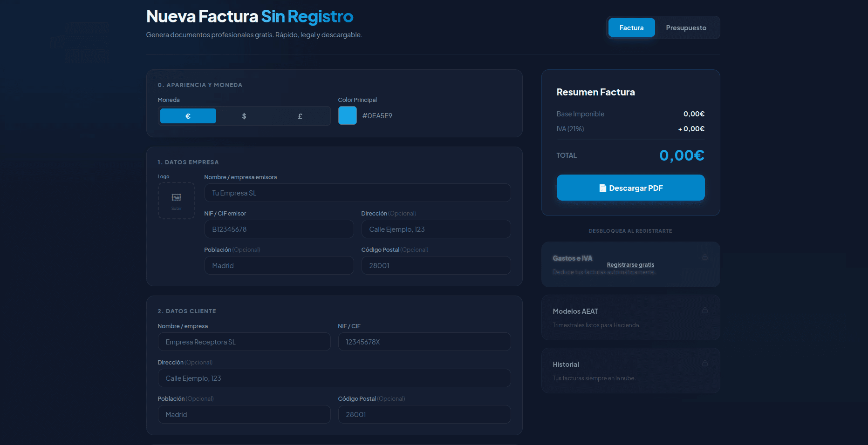
Task: Switch to the Presupuesto tab
Action: (686, 27)
